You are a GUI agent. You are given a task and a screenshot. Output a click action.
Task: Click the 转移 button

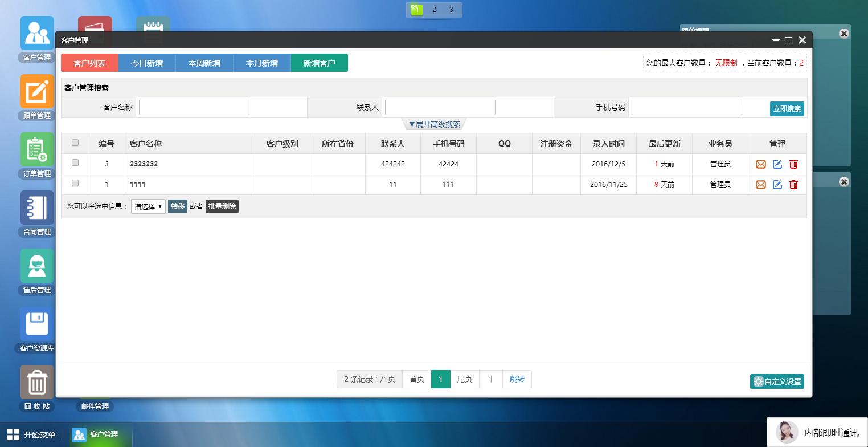coord(178,206)
